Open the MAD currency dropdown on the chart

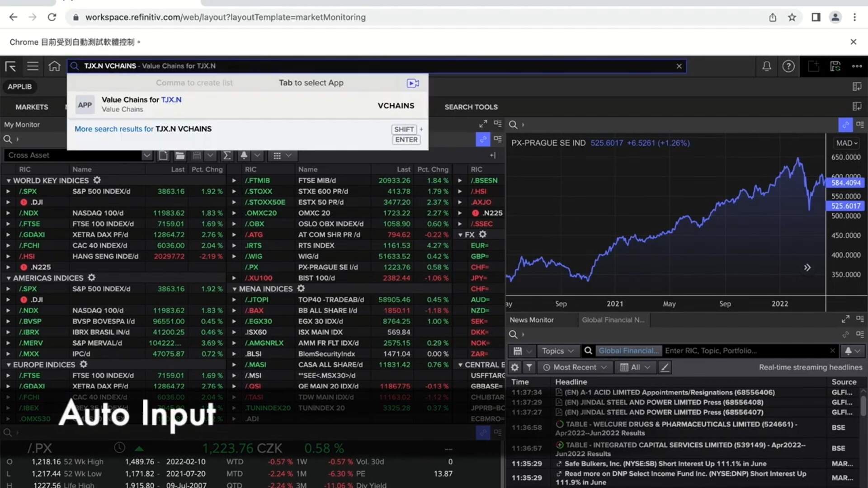pyautogui.click(x=846, y=143)
